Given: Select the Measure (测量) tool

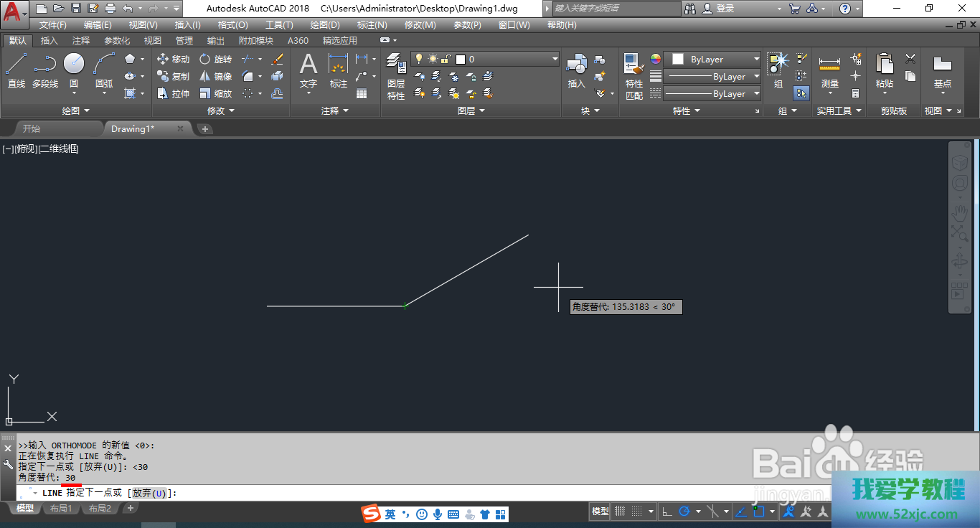Looking at the screenshot, I should click(x=829, y=71).
